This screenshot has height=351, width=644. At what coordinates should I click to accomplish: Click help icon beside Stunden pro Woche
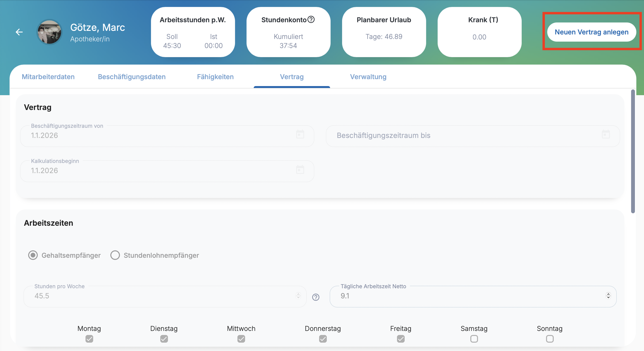click(x=316, y=297)
